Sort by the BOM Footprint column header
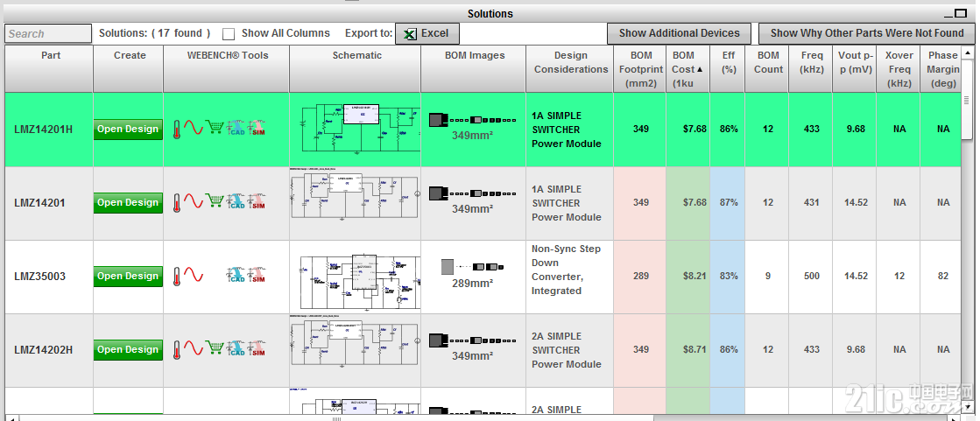Image resolution: width=980 pixels, height=421 pixels. click(x=640, y=69)
